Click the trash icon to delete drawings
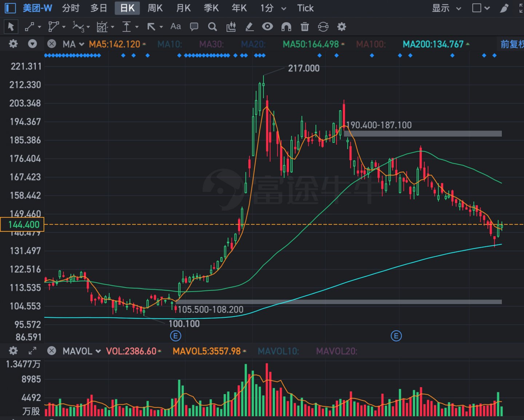The height and width of the screenshot is (420, 524). click(305, 27)
